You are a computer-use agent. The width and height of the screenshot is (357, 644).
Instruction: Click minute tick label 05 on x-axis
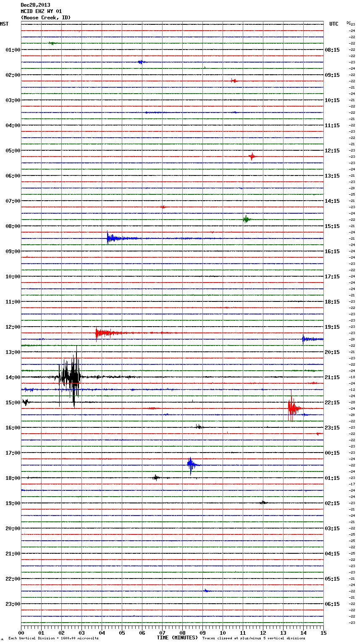tap(122, 633)
